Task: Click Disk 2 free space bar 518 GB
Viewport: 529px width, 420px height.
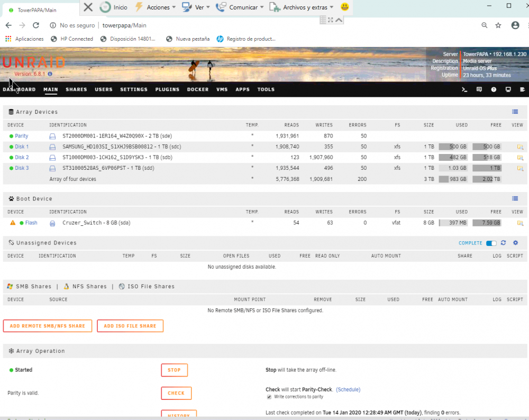Action: pos(487,158)
